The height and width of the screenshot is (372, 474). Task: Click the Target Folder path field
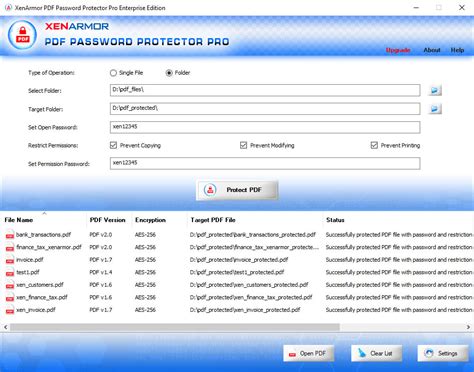(x=265, y=109)
